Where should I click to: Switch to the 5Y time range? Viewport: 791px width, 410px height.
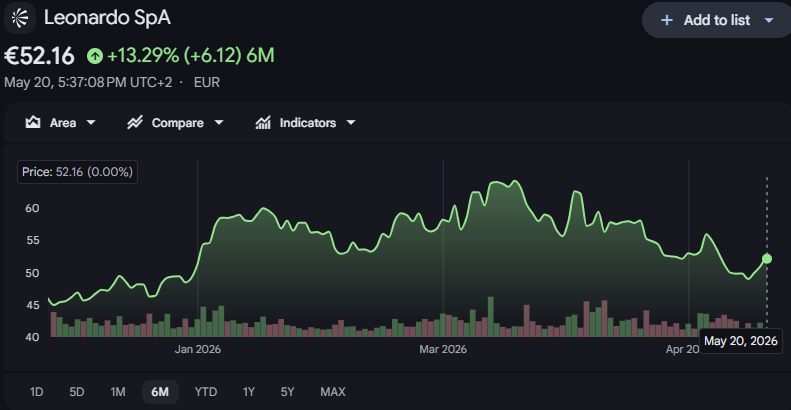point(288,392)
